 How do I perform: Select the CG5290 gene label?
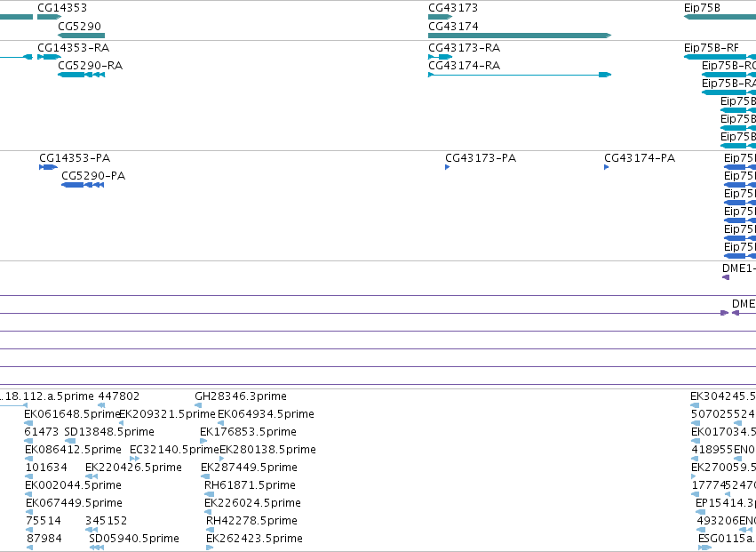coord(80,26)
